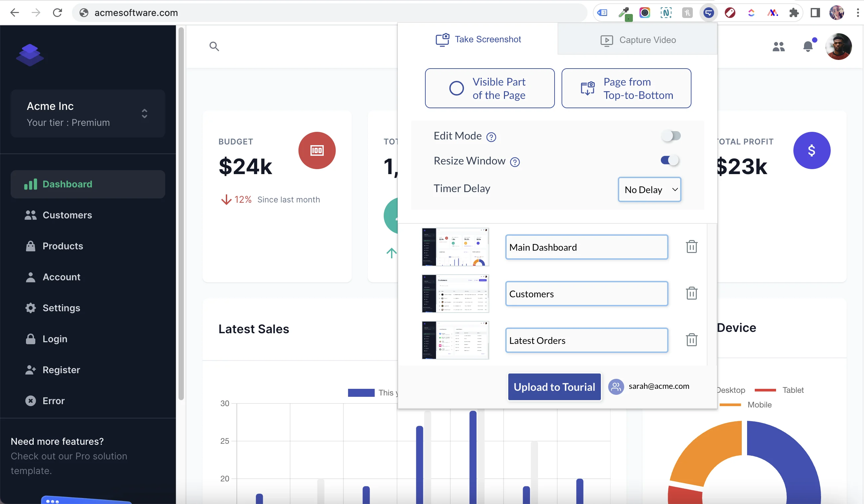Click the Main Dashboard thumbnail
864x504 pixels.
pos(455,247)
